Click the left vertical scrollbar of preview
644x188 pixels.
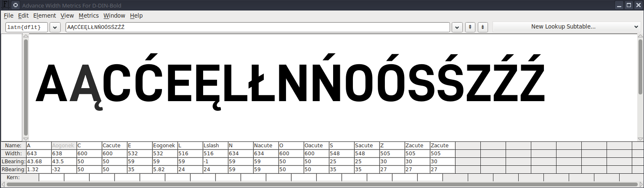tap(26, 88)
